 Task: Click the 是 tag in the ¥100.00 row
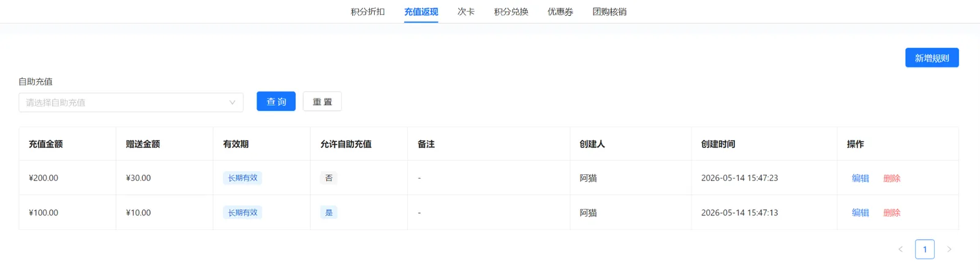329,212
